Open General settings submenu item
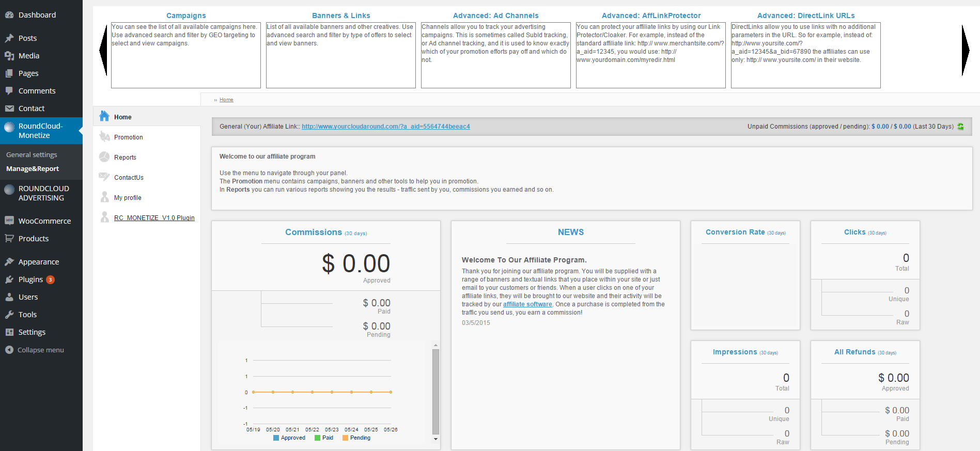Image resolution: width=980 pixels, height=451 pixels. (32, 154)
